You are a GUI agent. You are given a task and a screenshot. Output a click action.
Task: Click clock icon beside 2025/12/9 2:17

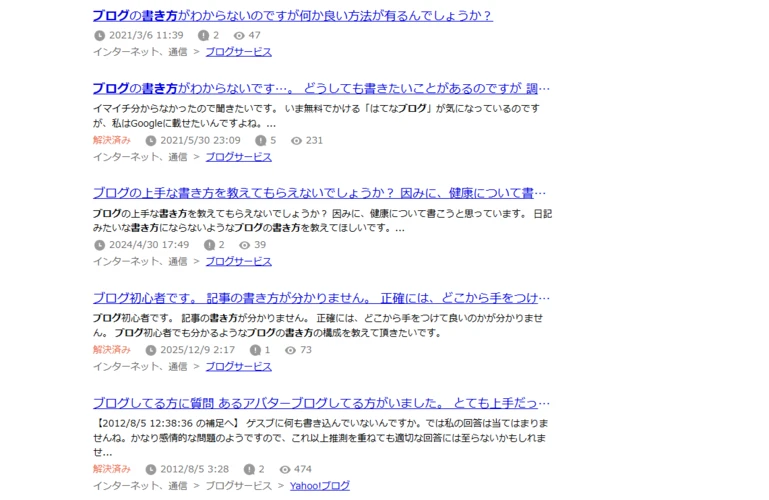[151, 350]
